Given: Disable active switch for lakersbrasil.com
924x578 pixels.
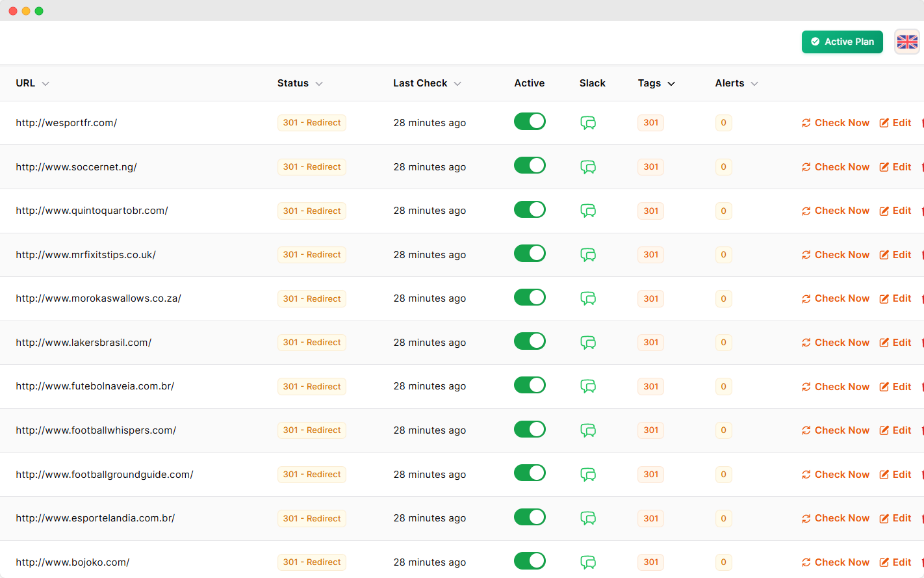Looking at the screenshot, I should 530,341.
